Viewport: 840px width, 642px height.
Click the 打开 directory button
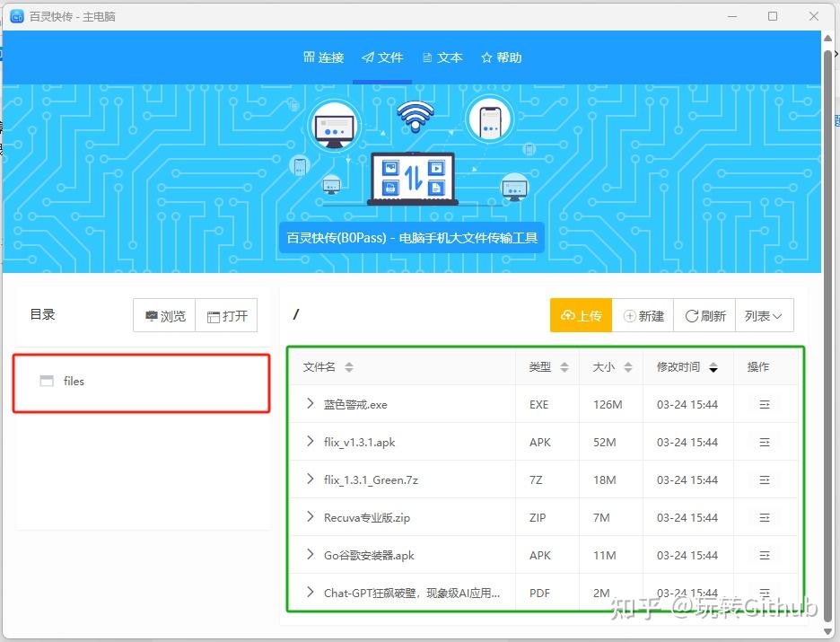pyautogui.click(x=227, y=316)
